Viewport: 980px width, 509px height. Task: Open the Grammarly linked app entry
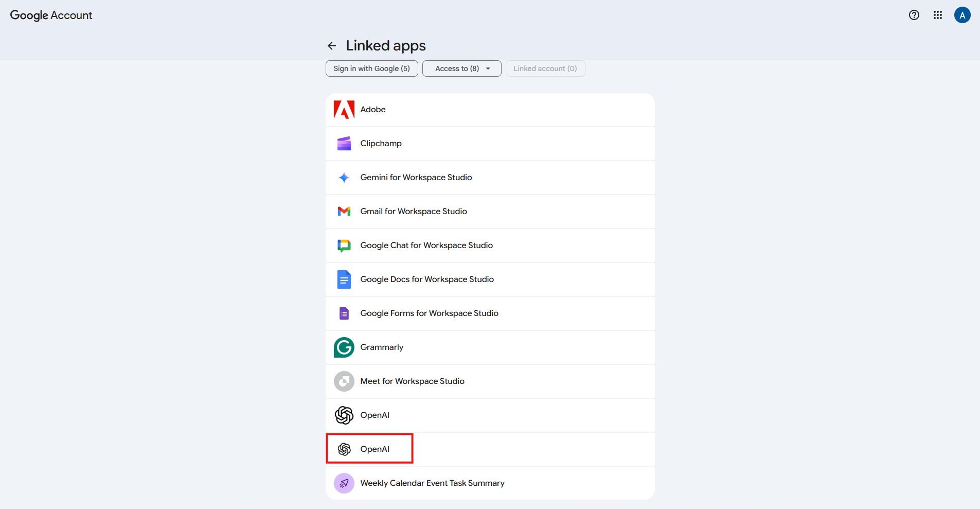490,347
